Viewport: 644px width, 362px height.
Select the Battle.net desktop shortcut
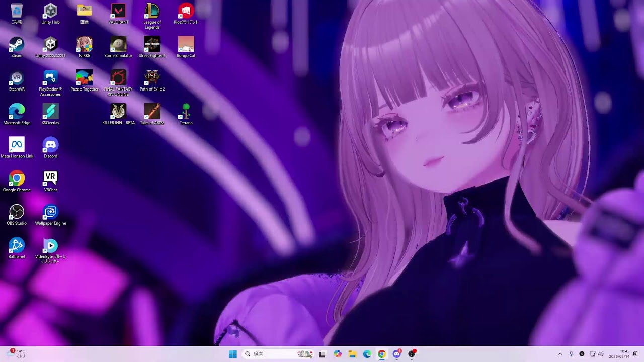coord(17,249)
